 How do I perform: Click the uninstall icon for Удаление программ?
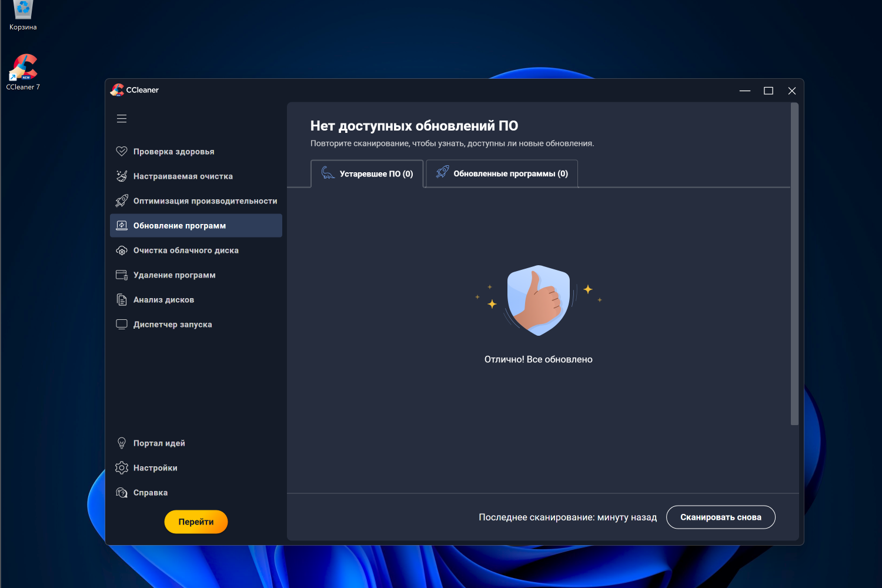[x=122, y=275]
